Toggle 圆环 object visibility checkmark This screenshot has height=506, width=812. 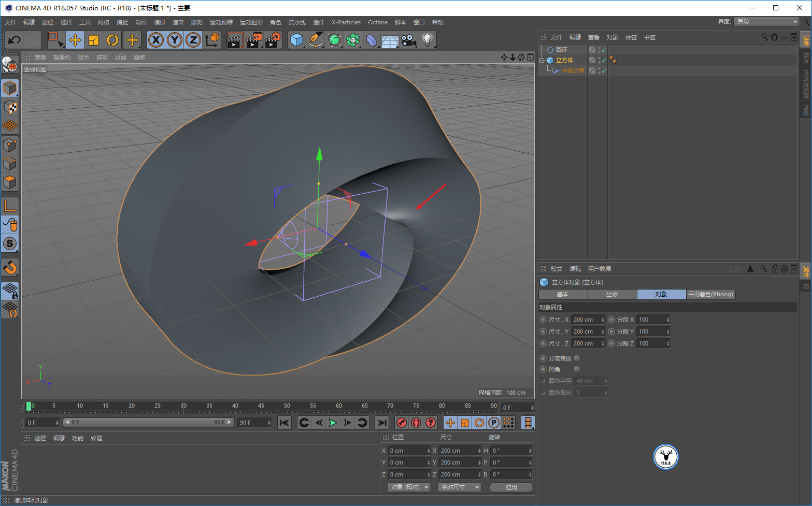(604, 50)
